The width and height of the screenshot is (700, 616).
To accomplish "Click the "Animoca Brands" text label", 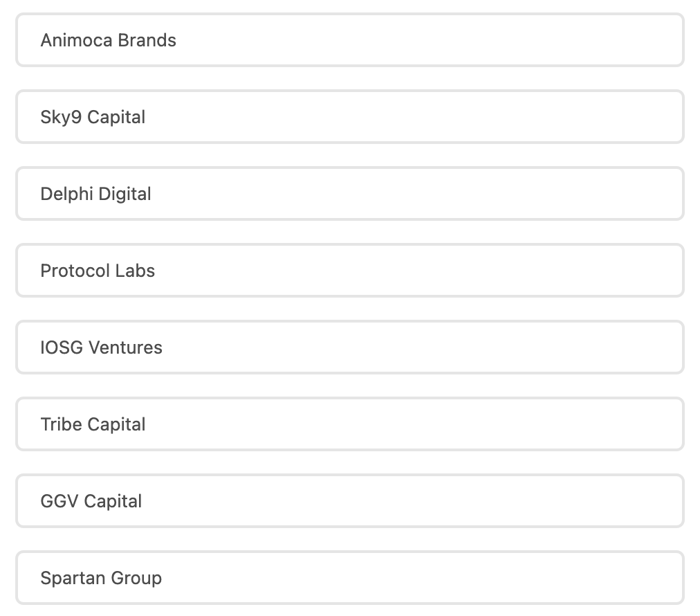I will tap(109, 40).
